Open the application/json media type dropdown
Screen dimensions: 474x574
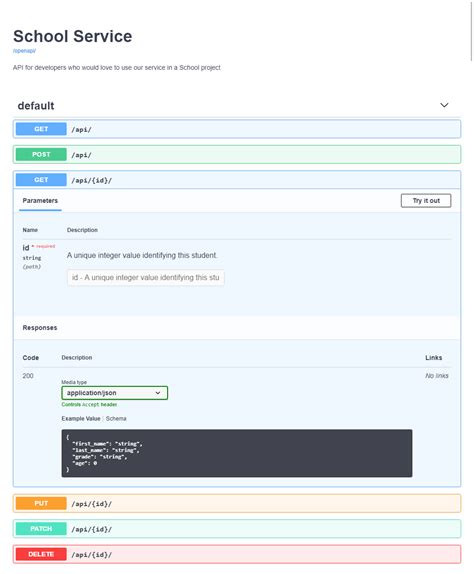(x=115, y=393)
